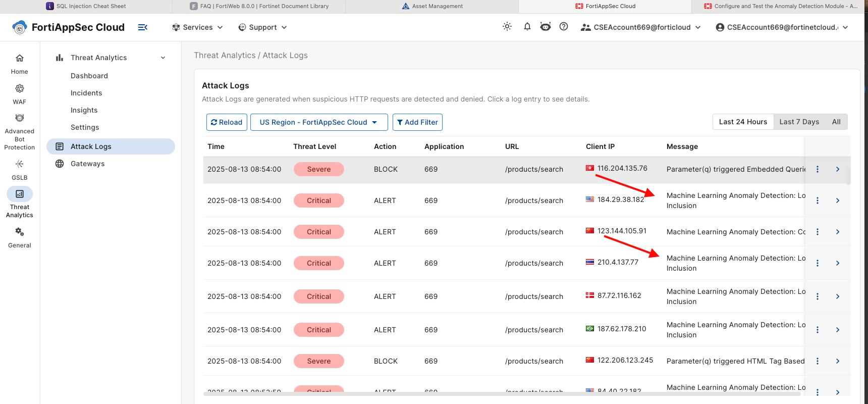Expand log details for 122.206.123.245 row

click(838, 361)
